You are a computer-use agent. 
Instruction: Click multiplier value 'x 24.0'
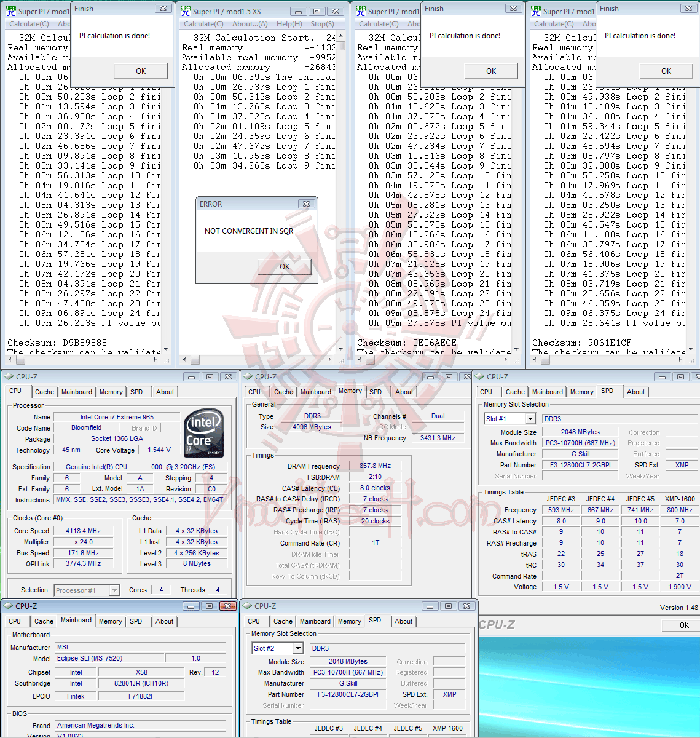coord(83,542)
